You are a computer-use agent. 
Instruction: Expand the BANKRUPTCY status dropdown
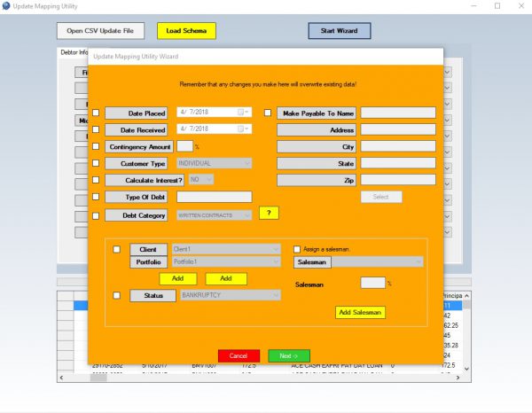click(231, 295)
